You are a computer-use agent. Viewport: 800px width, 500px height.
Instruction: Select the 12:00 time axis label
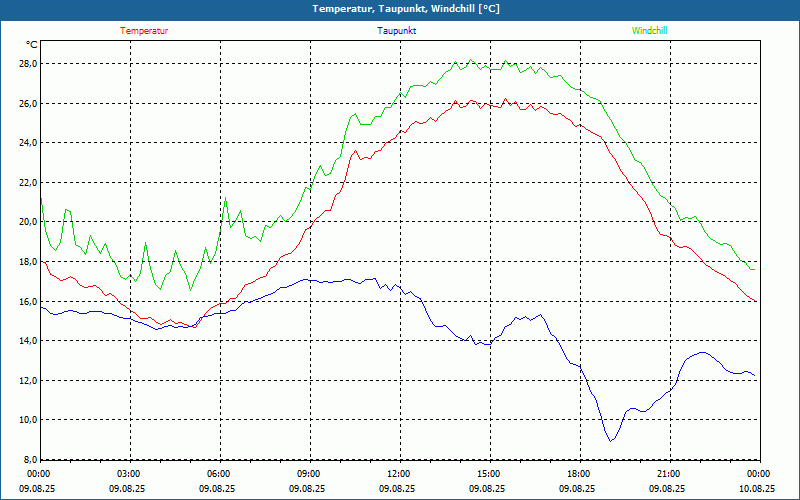(x=399, y=474)
